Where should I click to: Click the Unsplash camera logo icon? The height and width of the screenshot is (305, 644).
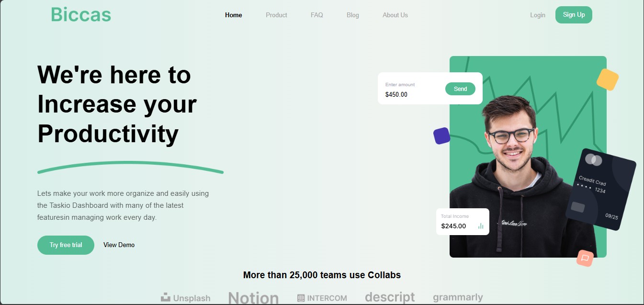pyautogui.click(x=165, y=297)
